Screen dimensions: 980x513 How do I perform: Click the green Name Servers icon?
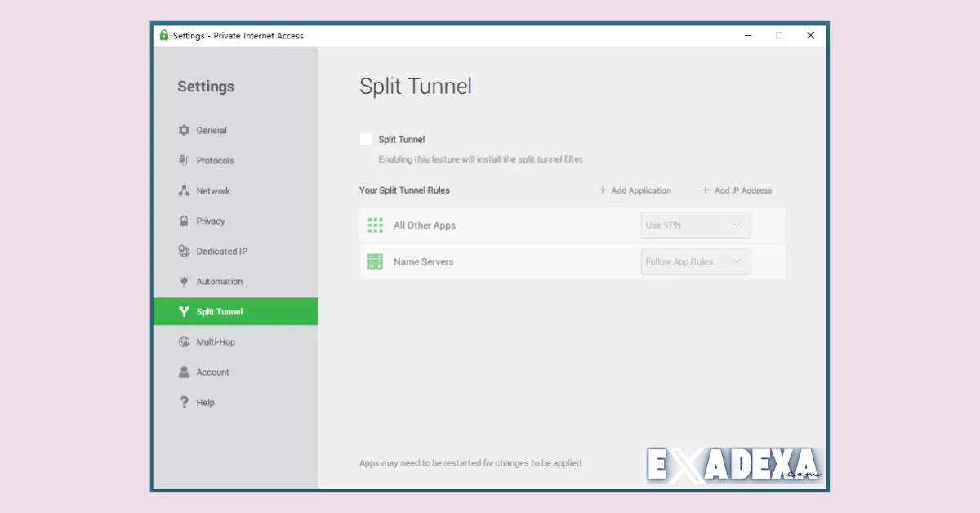pyautogui.click(x=375, y=261)
